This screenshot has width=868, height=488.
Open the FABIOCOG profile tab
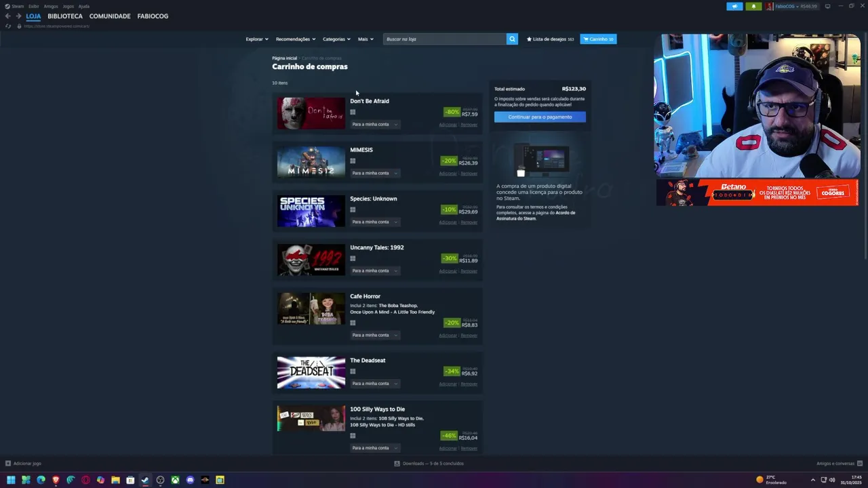[153, 16]
